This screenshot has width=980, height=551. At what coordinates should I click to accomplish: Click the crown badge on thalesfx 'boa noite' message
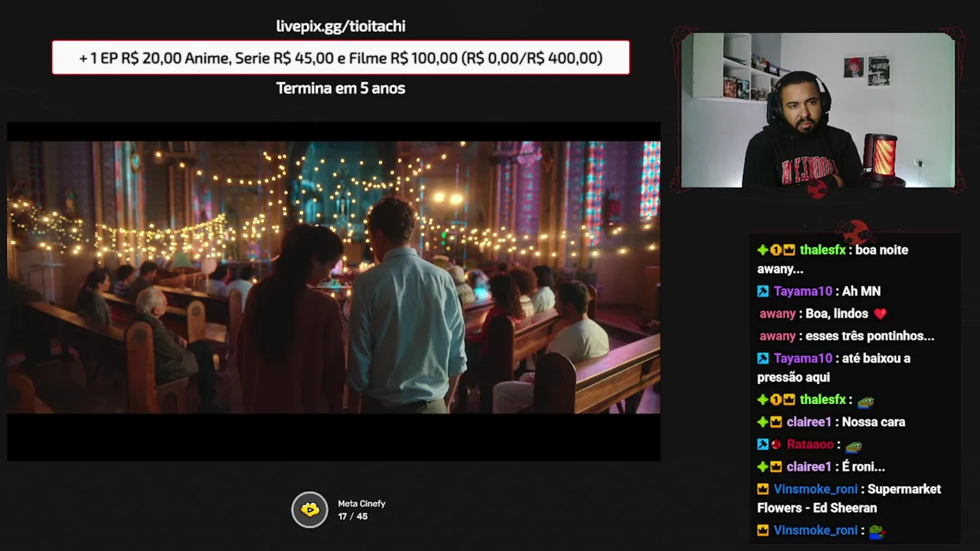pos(789,250)
